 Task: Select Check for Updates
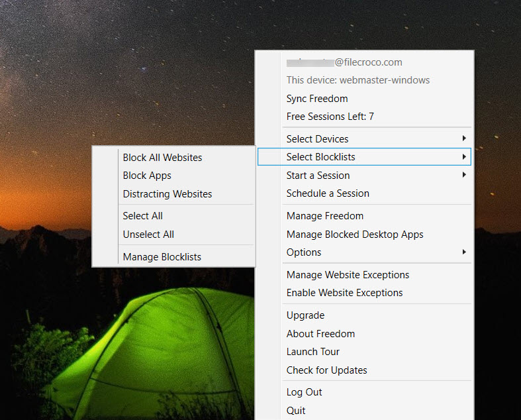click(364, 370)
